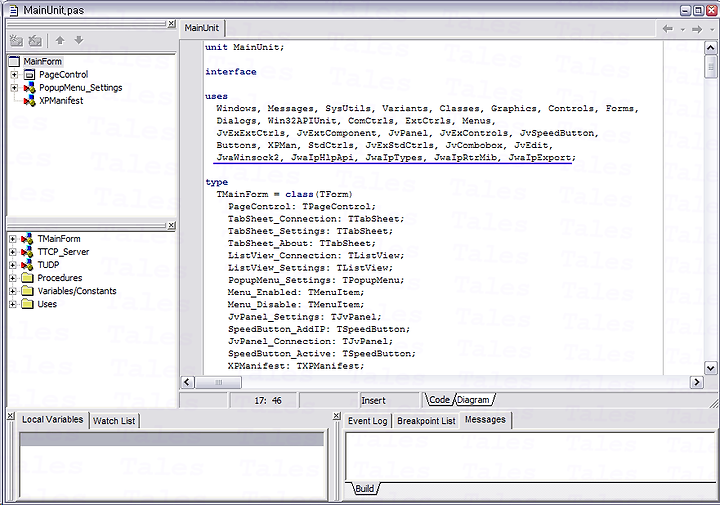This screenshot has height=505, width=720.
Task: Click the TTCP_Server class icon
Action: coord(27,252)
